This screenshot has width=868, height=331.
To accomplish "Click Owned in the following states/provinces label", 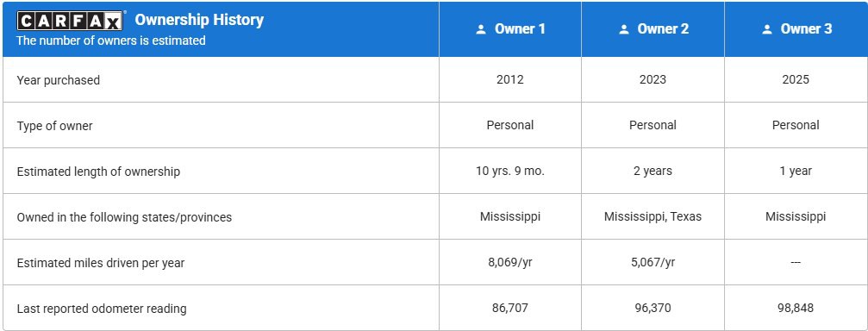I will point(124,217).
